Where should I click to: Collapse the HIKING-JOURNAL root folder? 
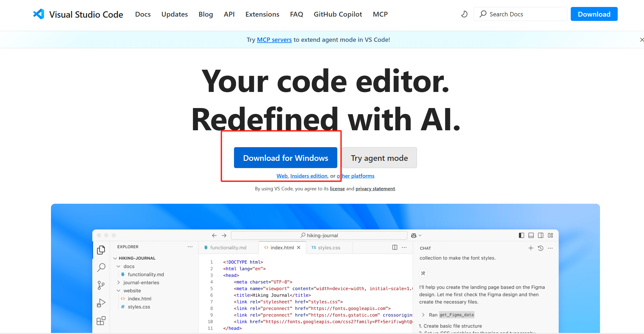click(115, 258)
